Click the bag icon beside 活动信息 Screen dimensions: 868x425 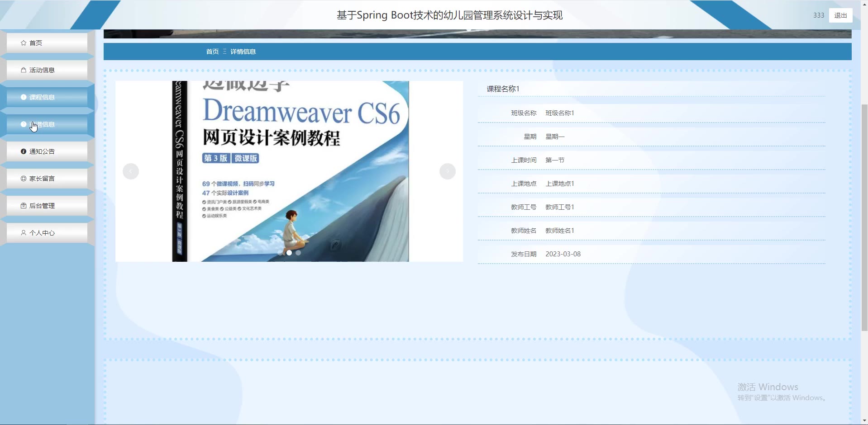(x=24, y=70)
